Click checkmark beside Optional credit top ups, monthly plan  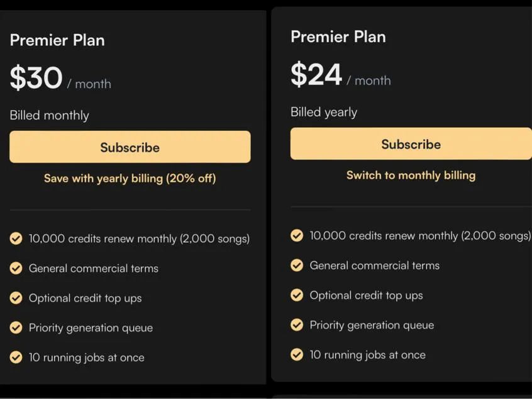pos(16,298)
